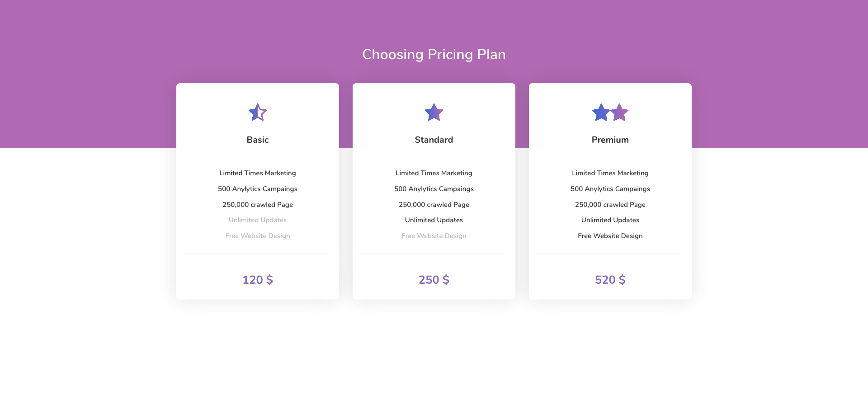This screenshot has width=868, height=417.
Task: Click greyed Free Website Design in Standard plan
Action: pyautogui.click(x=434, y=236)
